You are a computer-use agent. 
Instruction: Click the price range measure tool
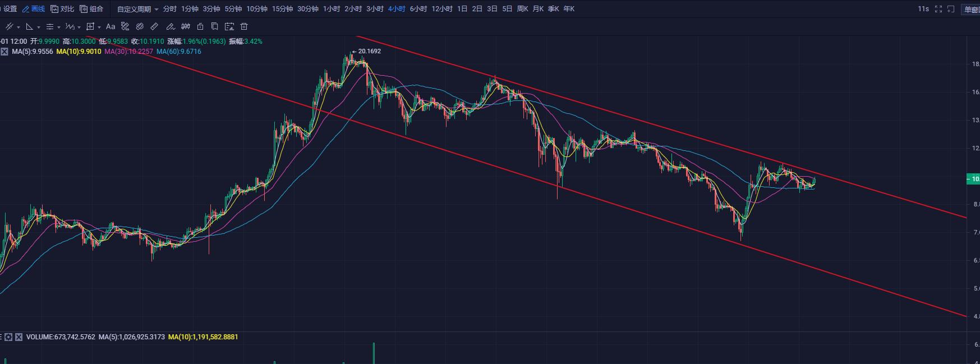point(125,26)
